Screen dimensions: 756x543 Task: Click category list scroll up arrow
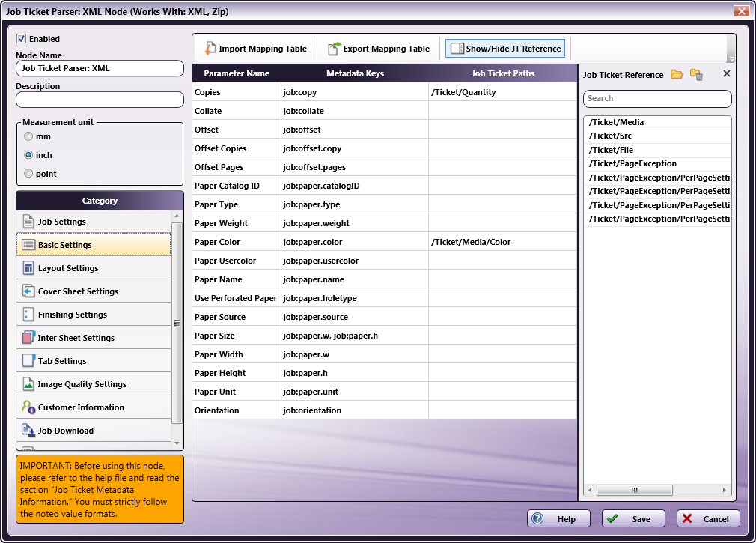[x=177, y=216]
